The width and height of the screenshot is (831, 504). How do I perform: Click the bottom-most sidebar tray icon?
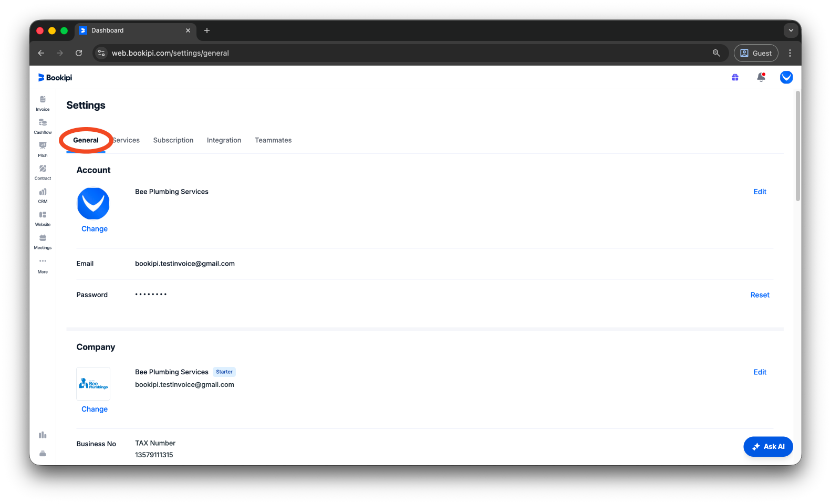tap(43, 453)
